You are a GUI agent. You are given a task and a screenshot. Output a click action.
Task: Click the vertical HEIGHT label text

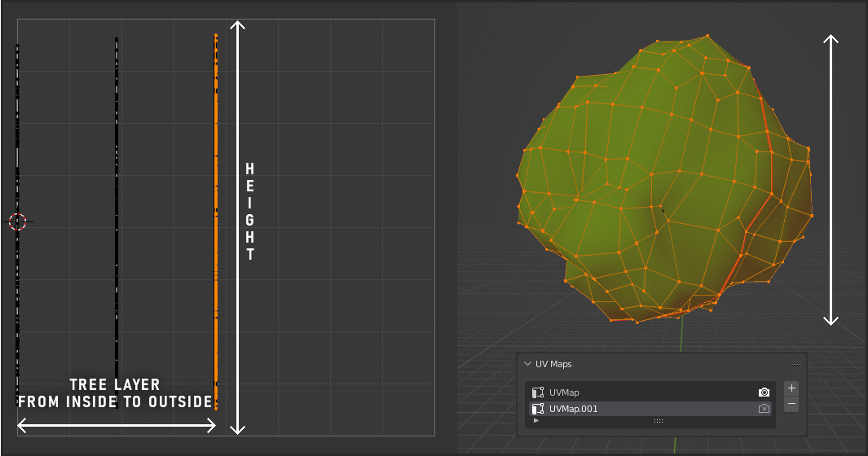pos(250,212)
